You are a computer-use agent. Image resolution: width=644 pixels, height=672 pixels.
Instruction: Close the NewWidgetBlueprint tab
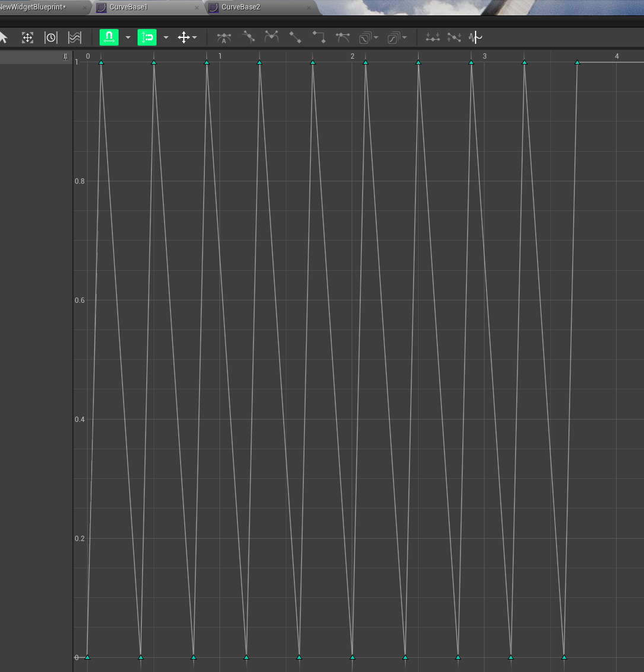click(x=84, y=8)
